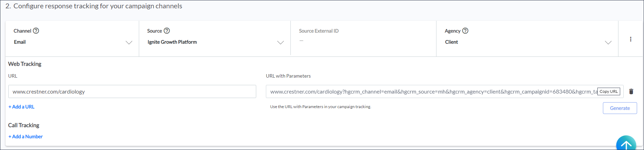Delete the tracking URL with trash icon
This screenshot has width=644, height=150.
coord(631,91)
